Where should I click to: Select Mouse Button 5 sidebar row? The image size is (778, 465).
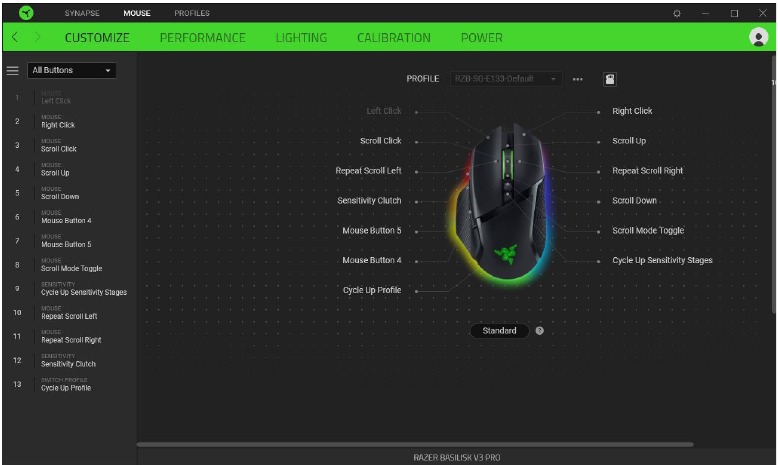[x=69, y=241]
